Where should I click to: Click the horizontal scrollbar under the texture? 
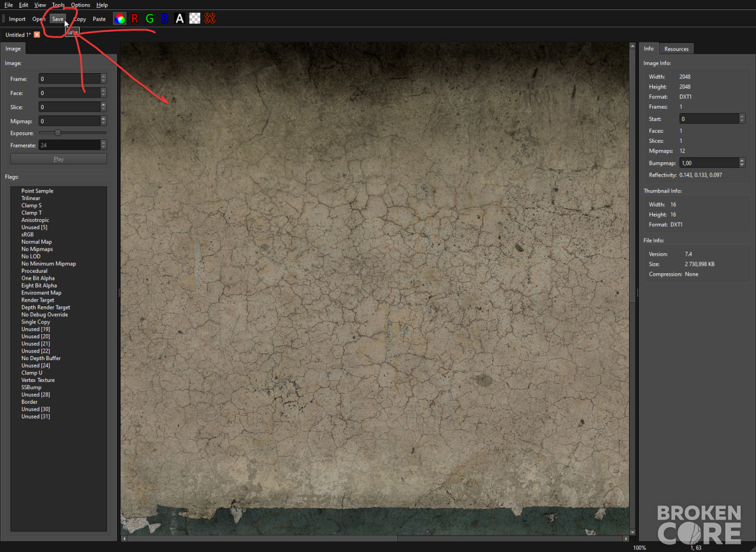(374, 538)
